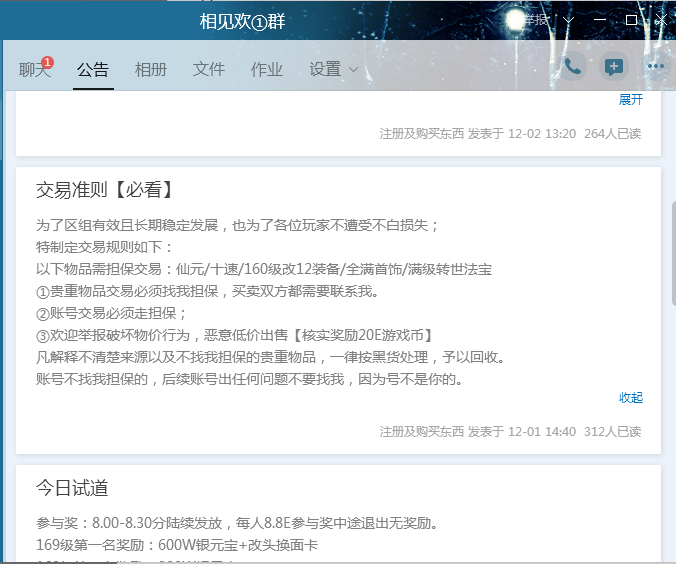Image resolution: width=676 pixels, height=564 pixels.
Task: Open the 相册 album tab
Action: pos(151,69)
